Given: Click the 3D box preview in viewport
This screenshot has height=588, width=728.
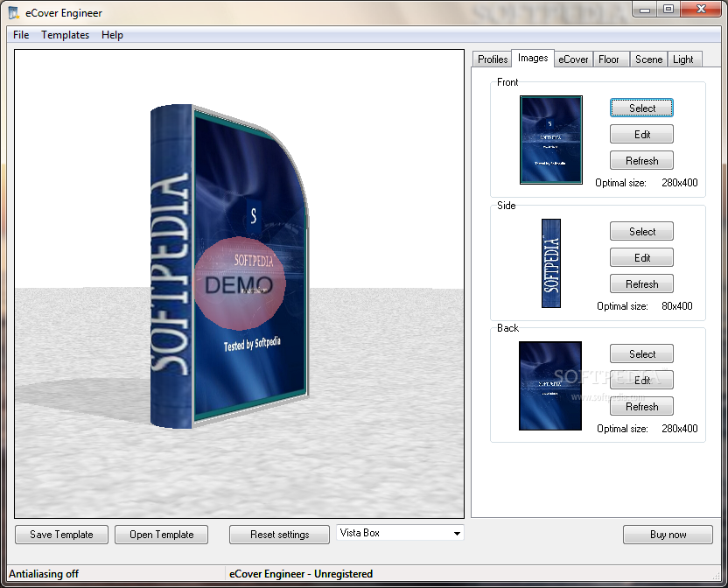Looking at the screenshot, I should (228, 267).
